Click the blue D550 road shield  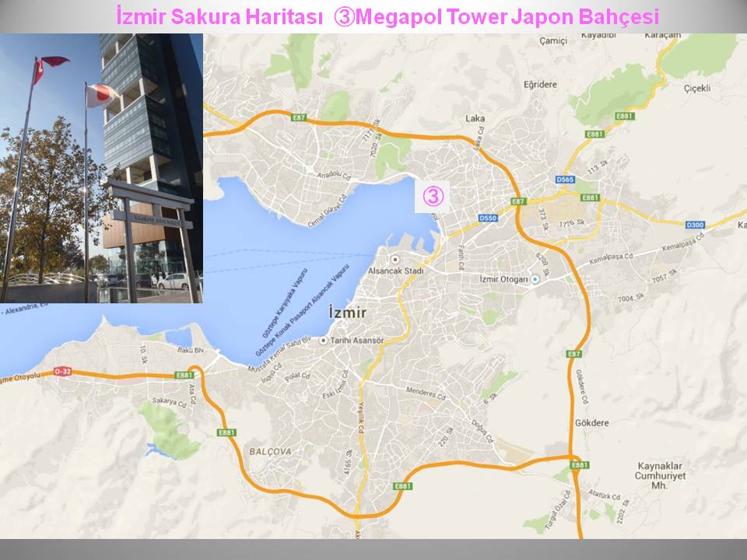488,218
